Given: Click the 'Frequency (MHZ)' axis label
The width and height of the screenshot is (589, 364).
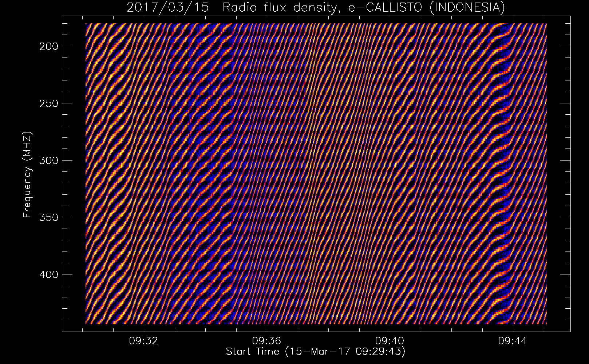Looking at the screenshot, I should [27, 175].
